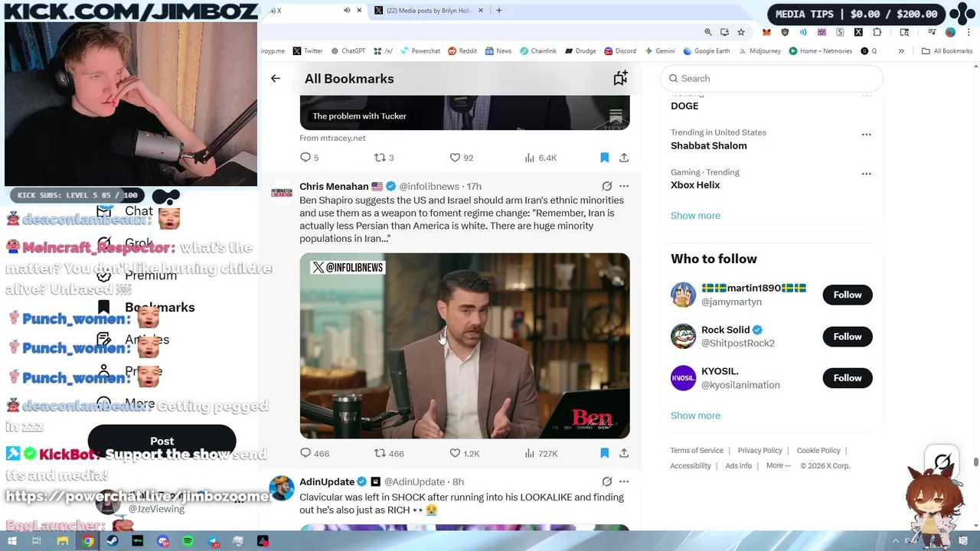Reply to Chris Menahan's post with 466 comments

(x=314, y=453)
